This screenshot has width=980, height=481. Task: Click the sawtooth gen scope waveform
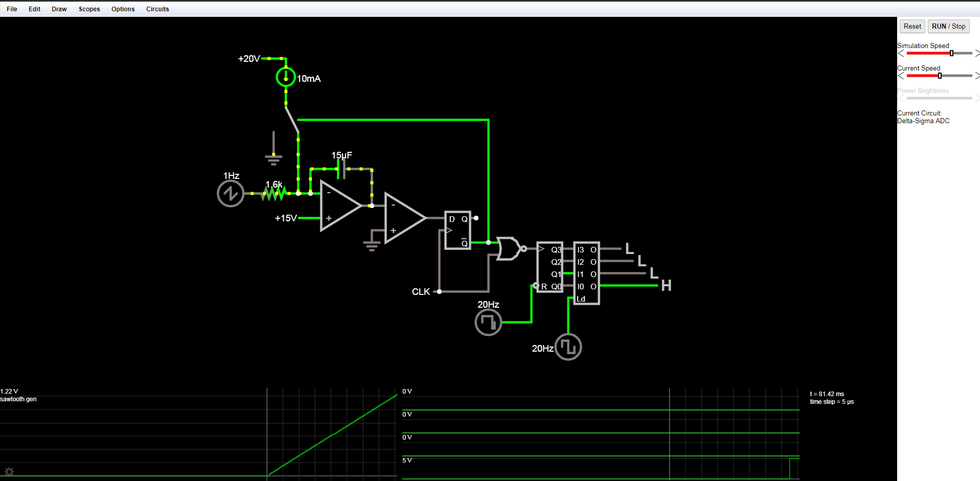332,434
